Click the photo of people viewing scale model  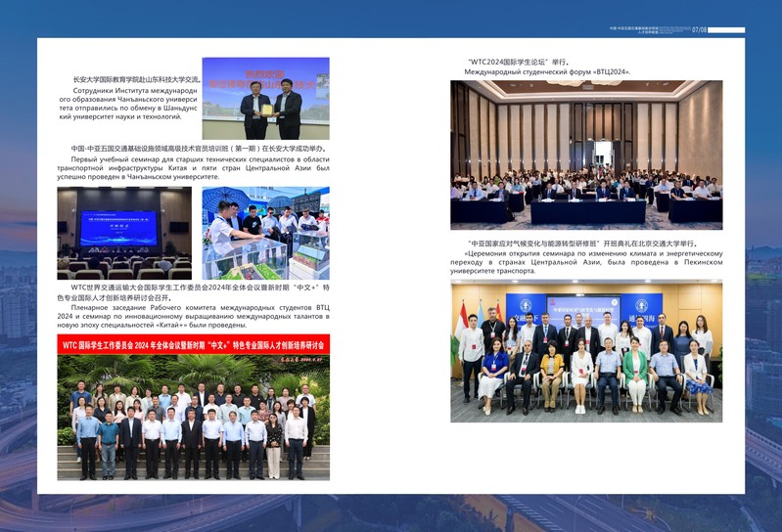coord(265,234)
